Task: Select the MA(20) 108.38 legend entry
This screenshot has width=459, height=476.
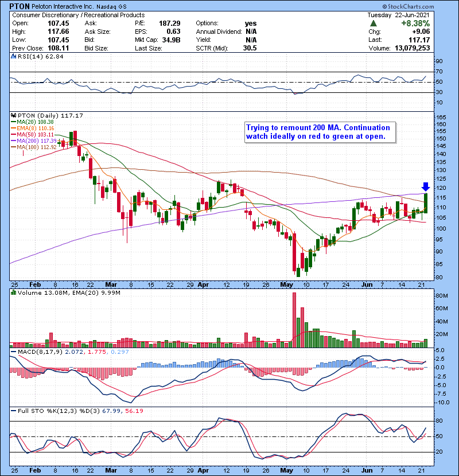Action: pos(33,122)
